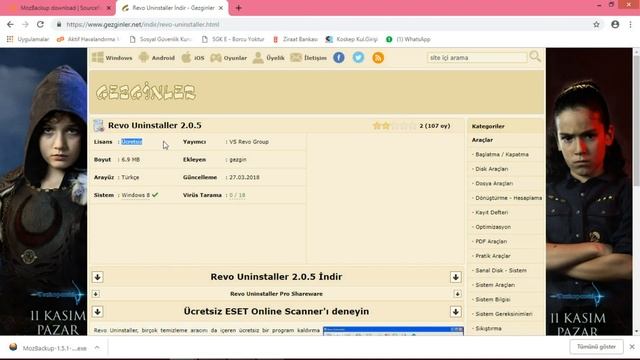
Task: Click right arrow beside Pro Shareware row
Action: point(457,294)
